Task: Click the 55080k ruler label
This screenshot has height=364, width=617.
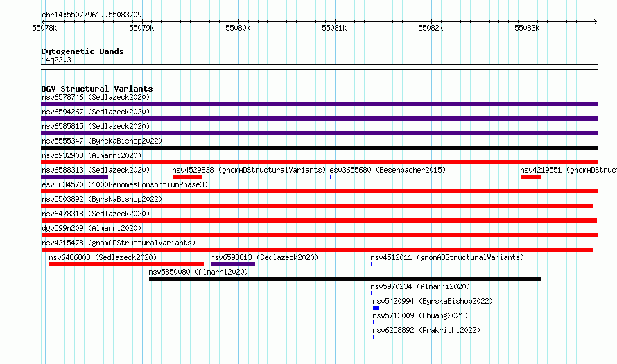Action: coord(238,28)
